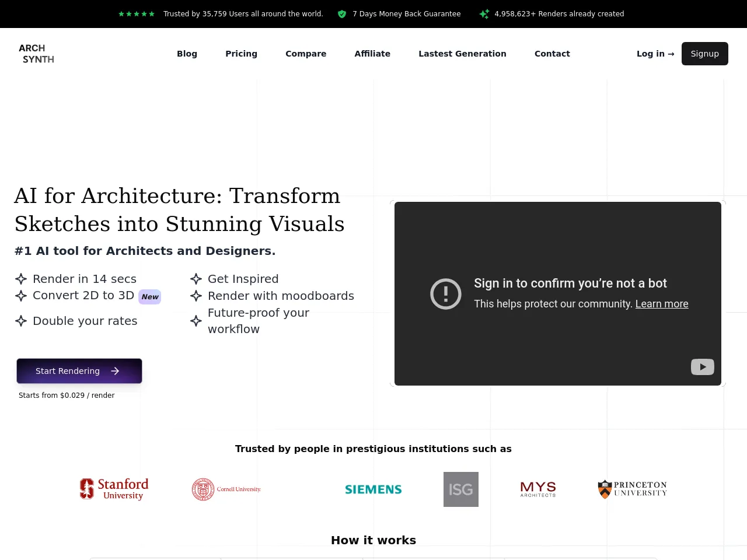747x560 pixels.
Task: Click the YouTube play icon in video
Action: coord(702,367)
